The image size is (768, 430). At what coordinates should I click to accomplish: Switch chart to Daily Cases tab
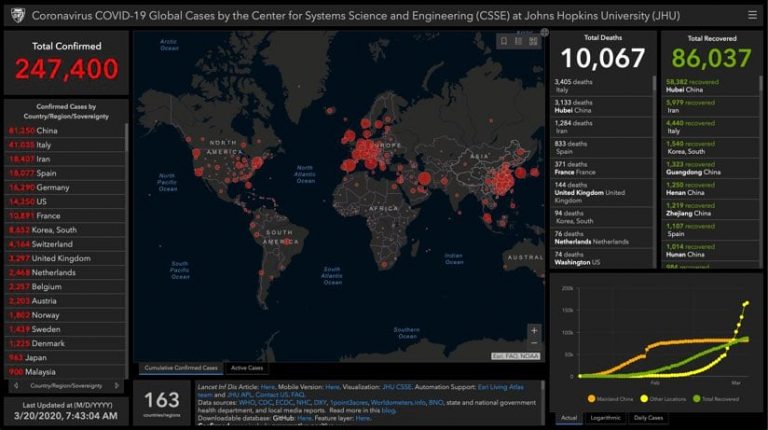648,418
